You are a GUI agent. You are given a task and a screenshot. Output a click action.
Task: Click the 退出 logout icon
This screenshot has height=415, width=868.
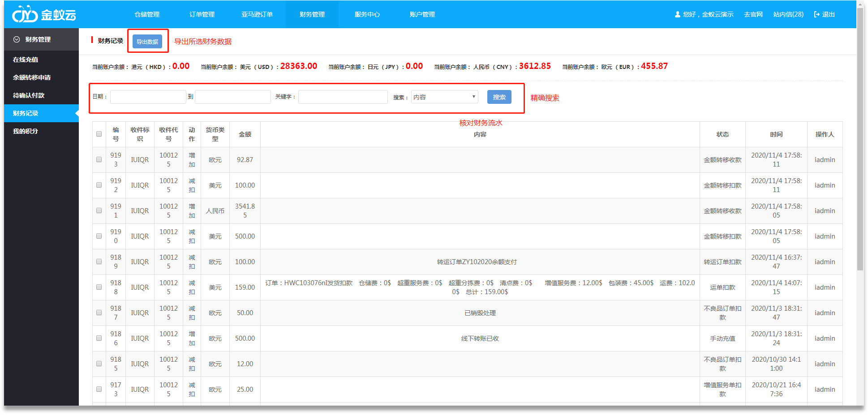point(816,14)
